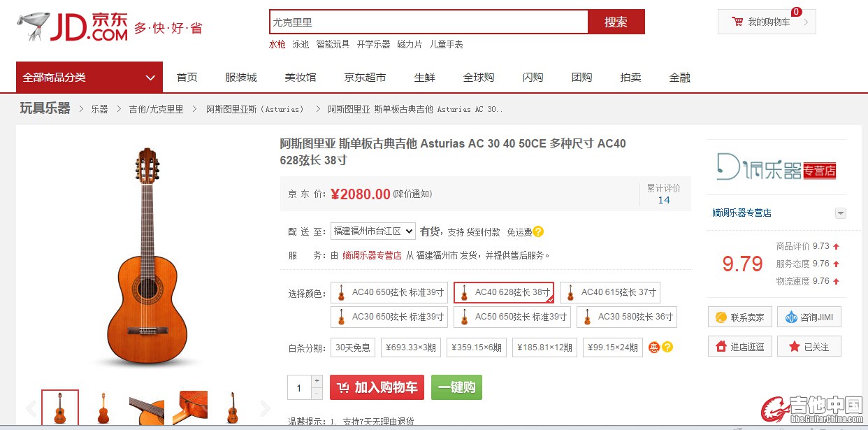Choose the ¥99.15×24期 installment option
The width and height of the screenshot is (868, 430).
[613, 347]
